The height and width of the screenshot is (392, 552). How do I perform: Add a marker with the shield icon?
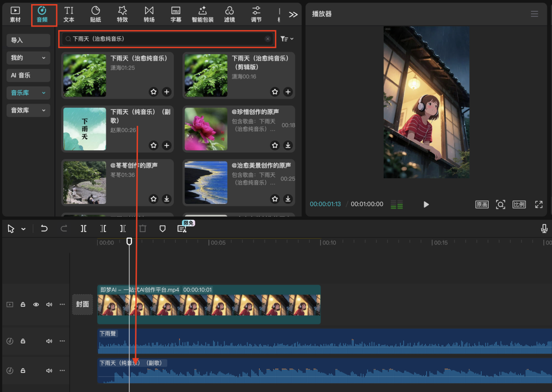point(163,229)
